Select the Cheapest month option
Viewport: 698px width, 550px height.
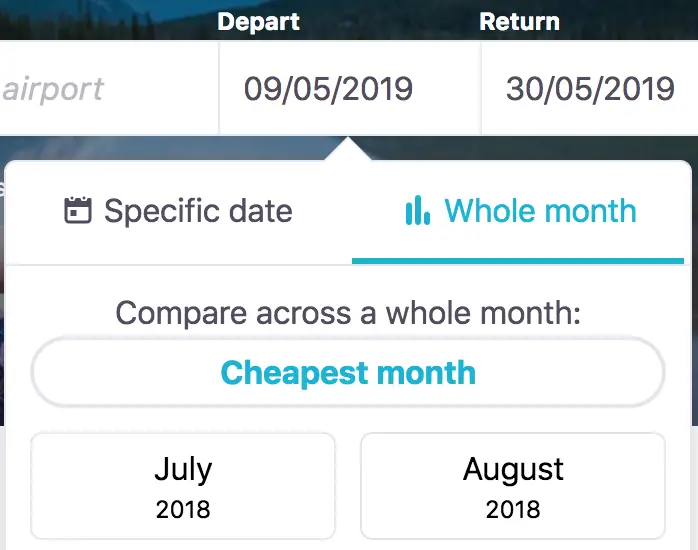348,372
